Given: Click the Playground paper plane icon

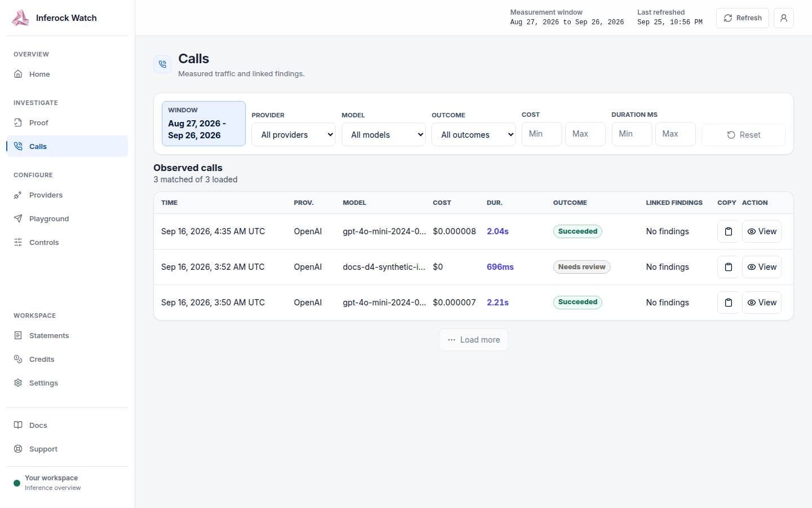Looking at the screenshot, I should 18,218.
